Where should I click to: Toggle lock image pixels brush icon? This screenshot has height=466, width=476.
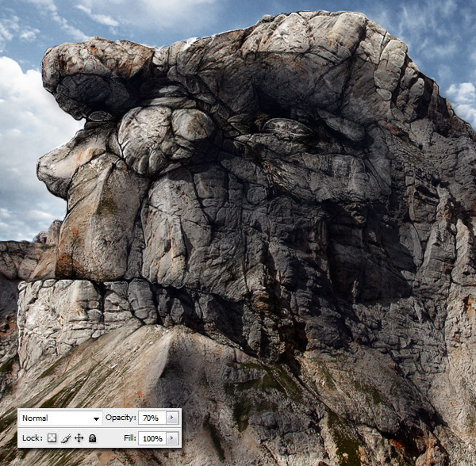(66, 438)
